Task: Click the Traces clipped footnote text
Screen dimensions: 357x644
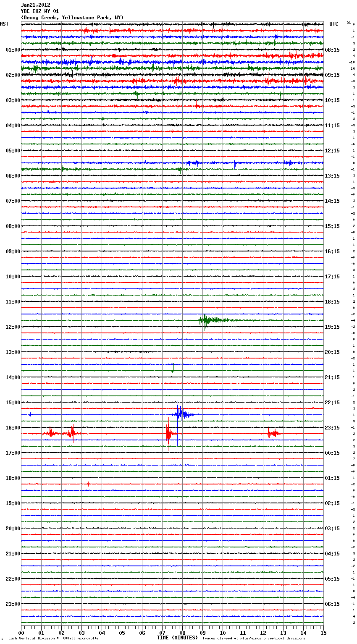Action: point(254,638)
